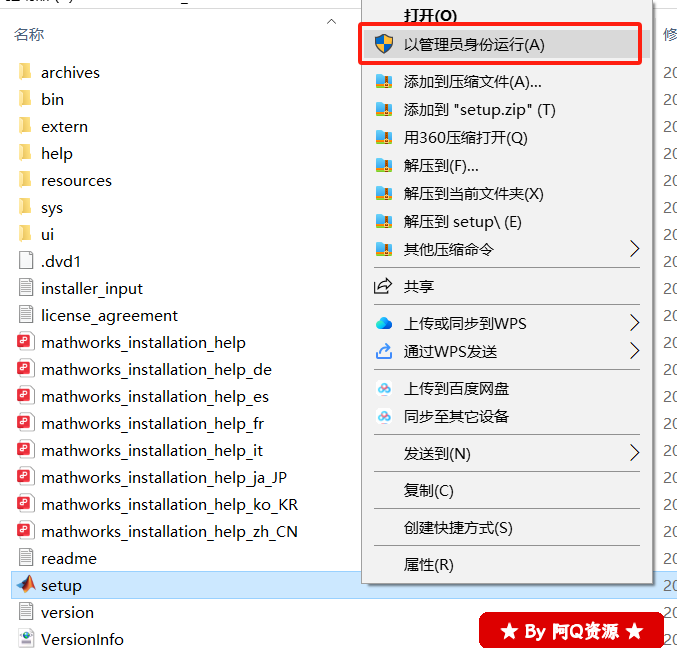Select the resources folder
This screenshot has height=656, width=677.
76,180
